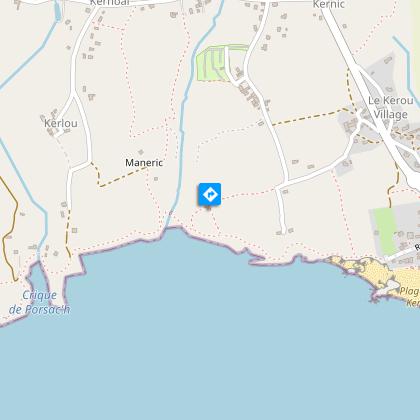Click the brown winding path at left edge
Image resolution: width=420 pixels, height=420 pixels.
tap(9, 227)
